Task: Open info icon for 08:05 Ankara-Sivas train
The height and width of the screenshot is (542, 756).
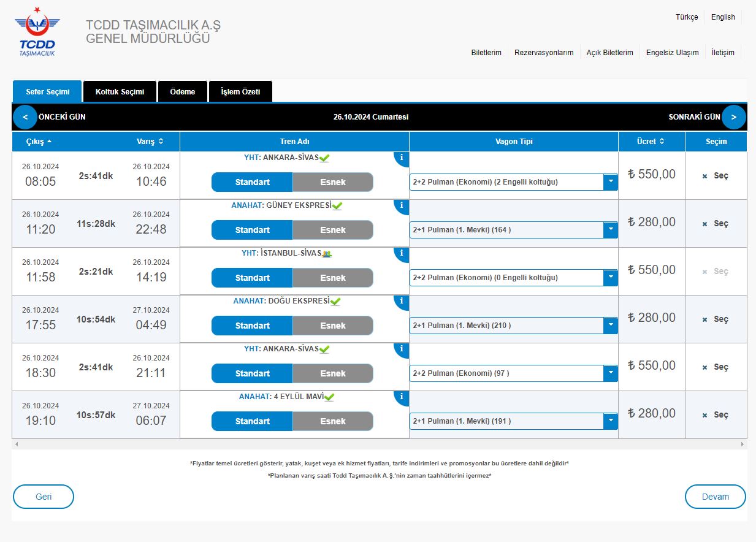Action: [x=402, y=158]
